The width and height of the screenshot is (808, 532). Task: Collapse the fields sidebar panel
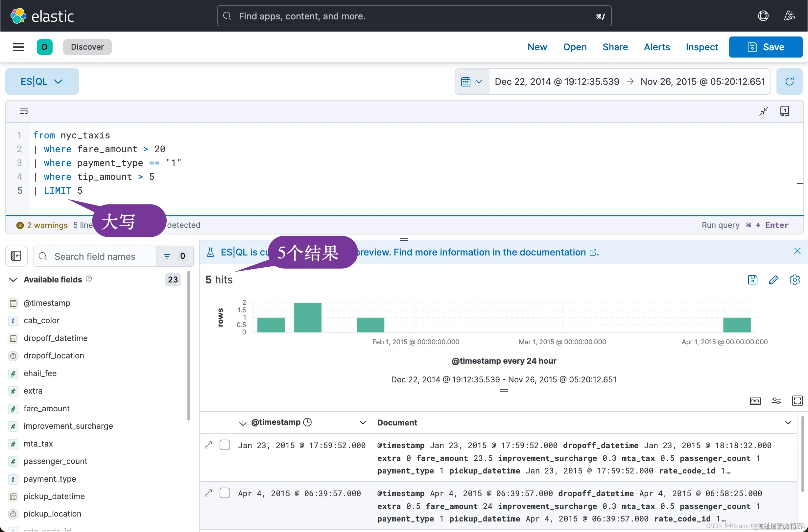(x=16, y=256)
